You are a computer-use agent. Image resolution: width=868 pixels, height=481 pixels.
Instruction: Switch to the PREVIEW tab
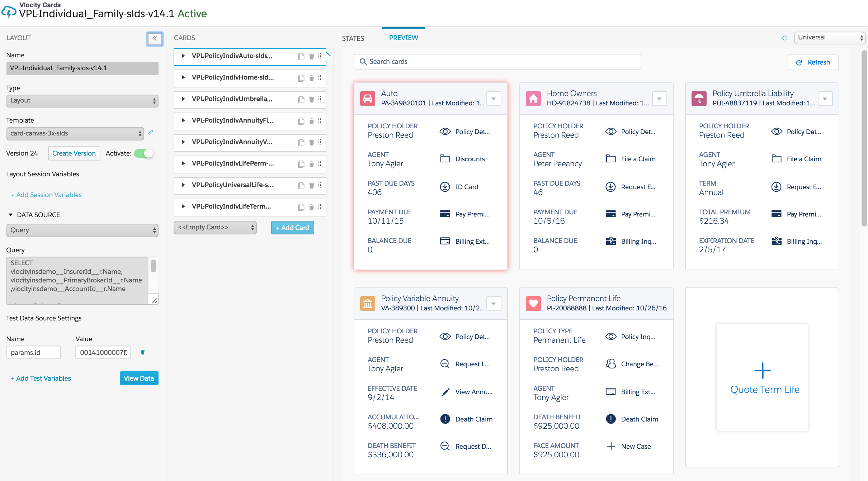404,38
